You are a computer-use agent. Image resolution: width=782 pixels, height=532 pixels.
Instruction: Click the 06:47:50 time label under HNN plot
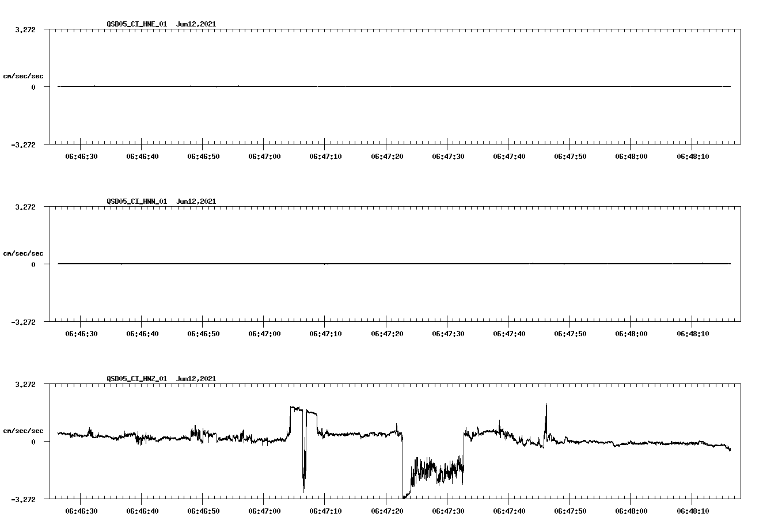coord(570,334)
